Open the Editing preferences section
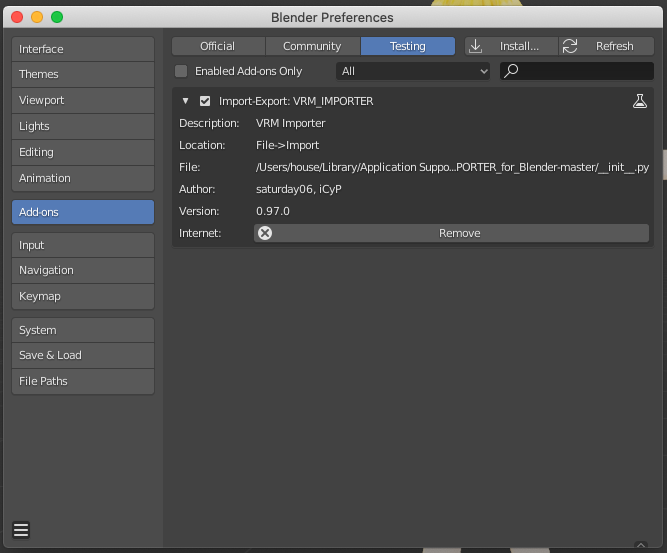The width and height of the screenshot is (667, 553). (x=83, y=152)
